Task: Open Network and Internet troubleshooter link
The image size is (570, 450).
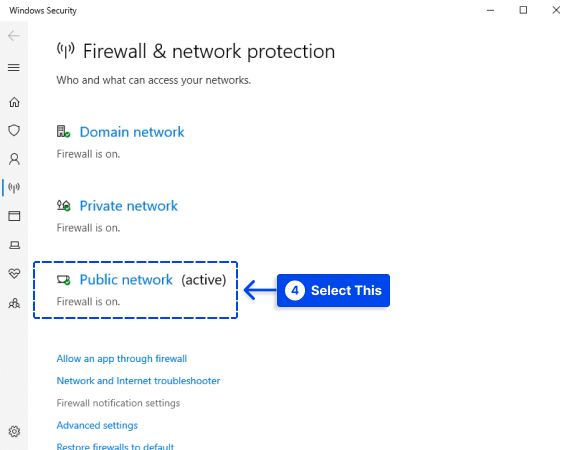Action: (x=138, y=381)
